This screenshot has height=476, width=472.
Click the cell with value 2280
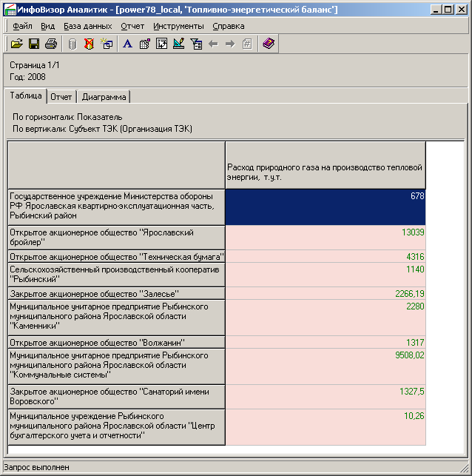click(x=326, y=318)
